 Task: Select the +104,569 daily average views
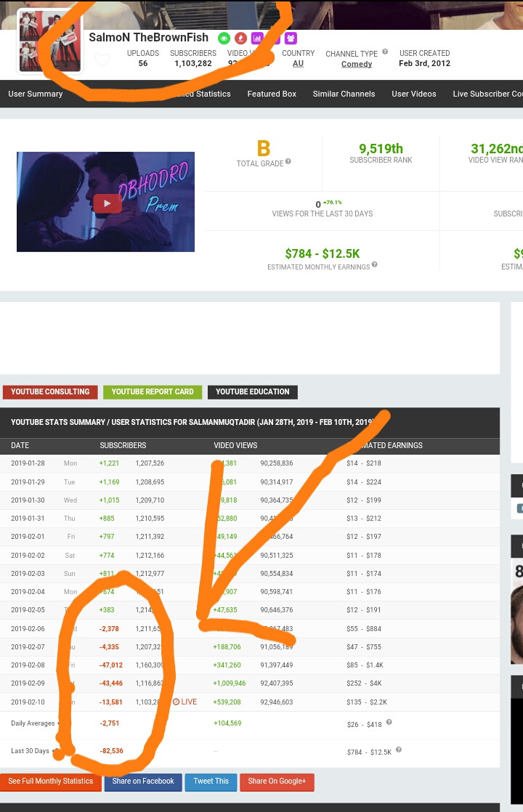(227, 723)
